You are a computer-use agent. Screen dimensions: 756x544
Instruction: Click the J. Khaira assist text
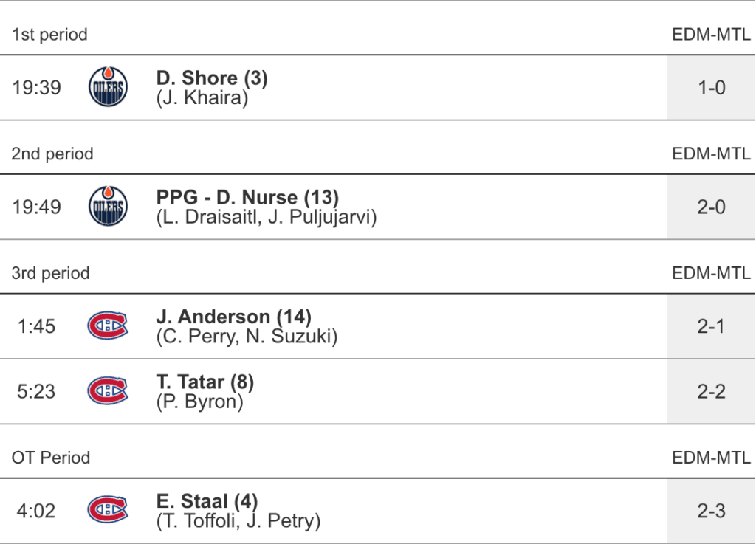click(x=202, y=97)
